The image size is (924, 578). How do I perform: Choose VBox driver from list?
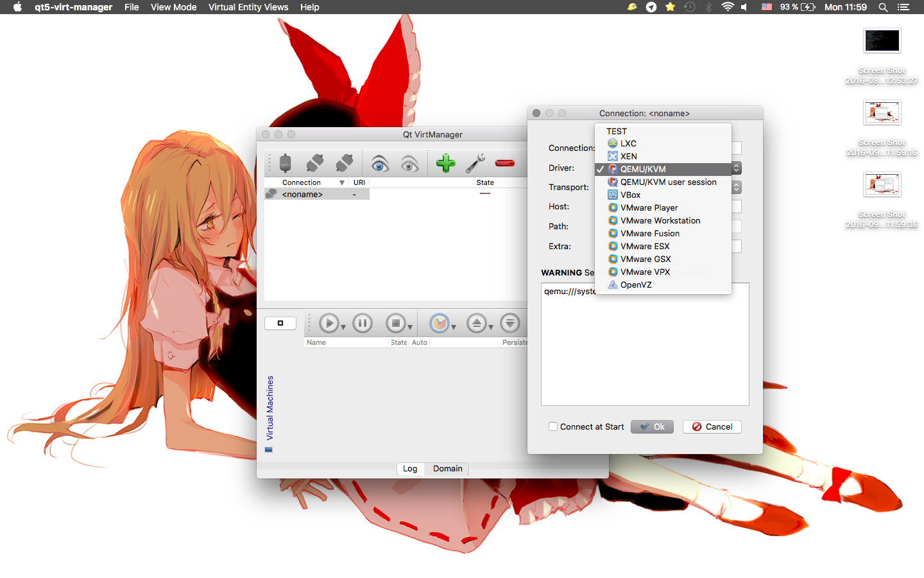pyautogui.click(x=663, y=195)
